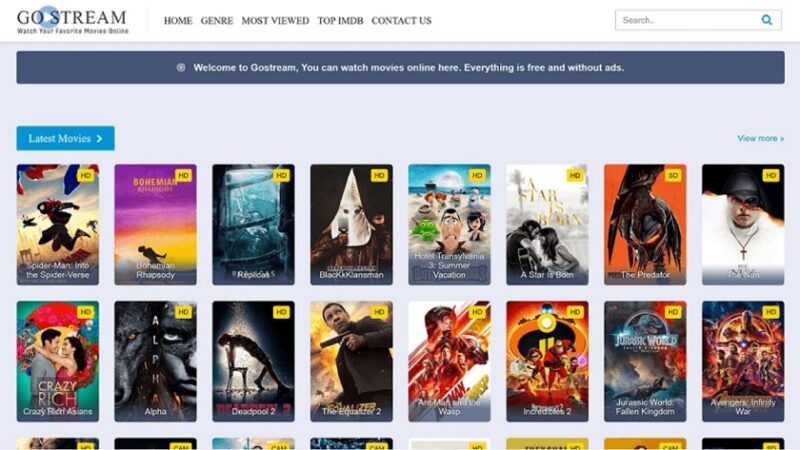This screenshot has width=800, height=450.
Task: Open the Alpha movie poster
Action: [156, 361]
